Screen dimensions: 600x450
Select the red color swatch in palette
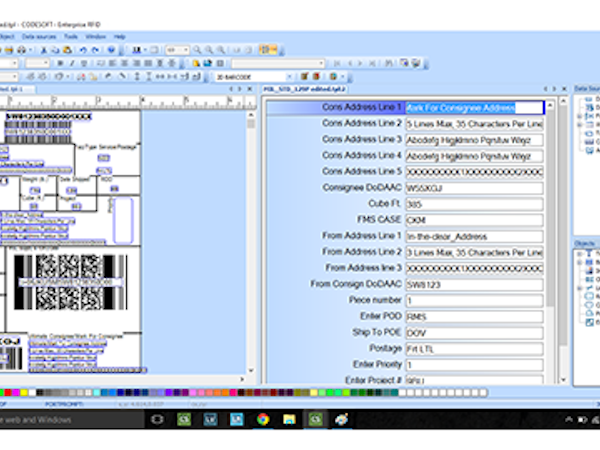click(8, 392)
